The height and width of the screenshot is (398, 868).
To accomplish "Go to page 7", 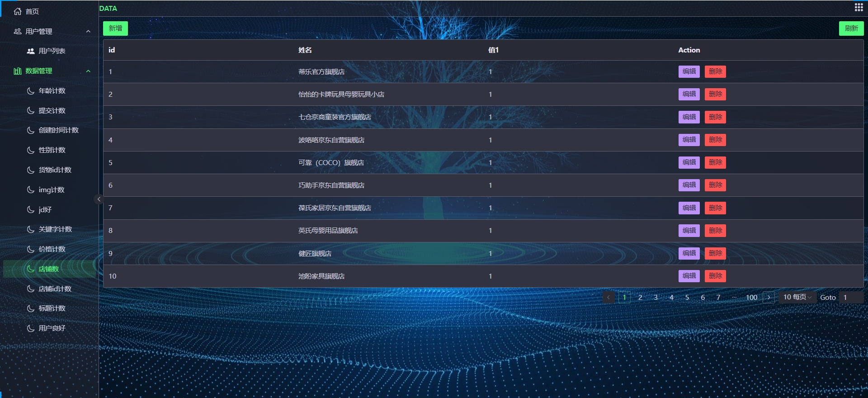I will click(718, 298).
